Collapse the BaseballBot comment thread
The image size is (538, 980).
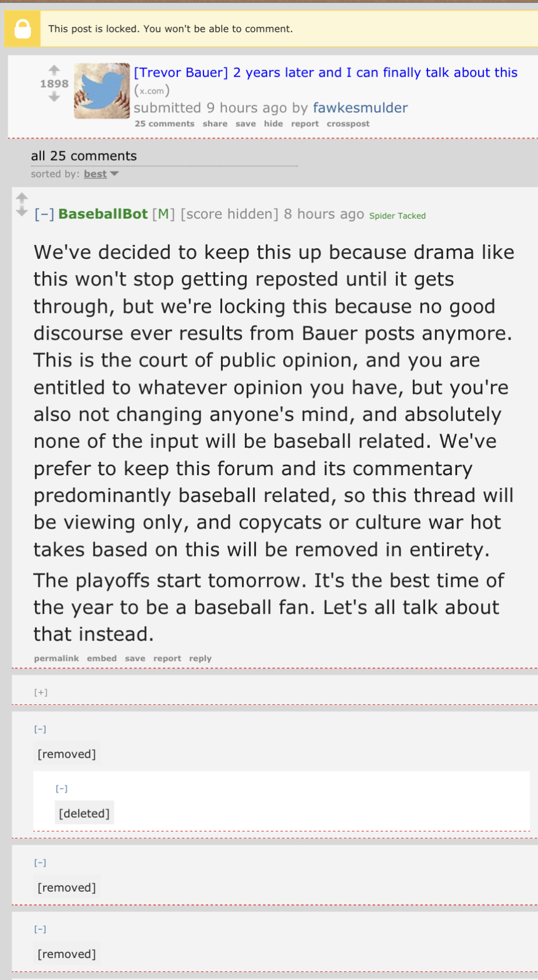(x=44, y=214)
